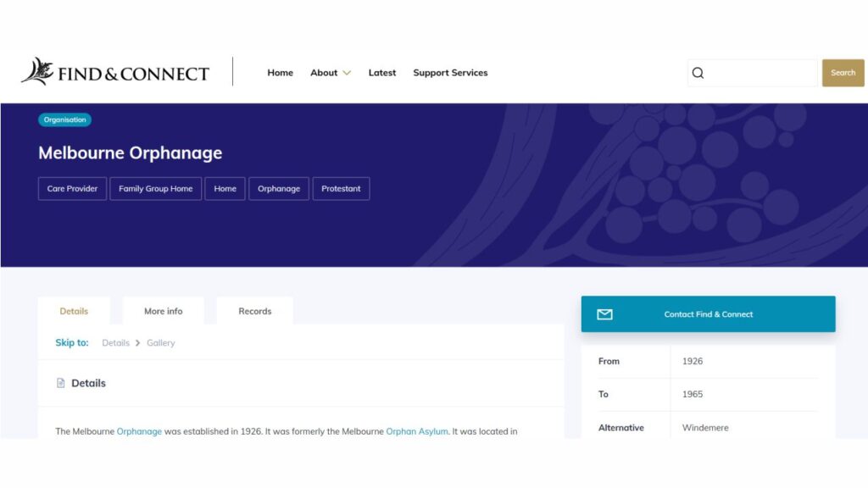This screenshot has width=868, height=488.
Task: Click the Melbourne Orphanage page title
Action: [x=130, y=152]
